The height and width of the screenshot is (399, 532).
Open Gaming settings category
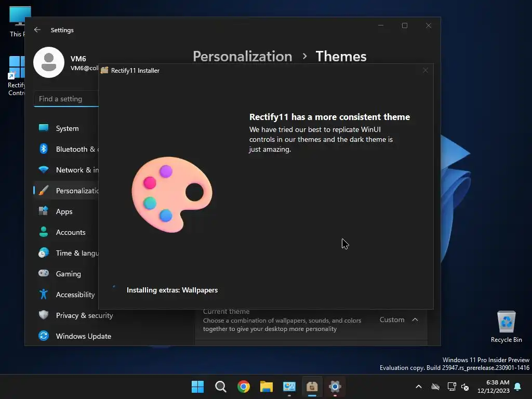point(66,274)
